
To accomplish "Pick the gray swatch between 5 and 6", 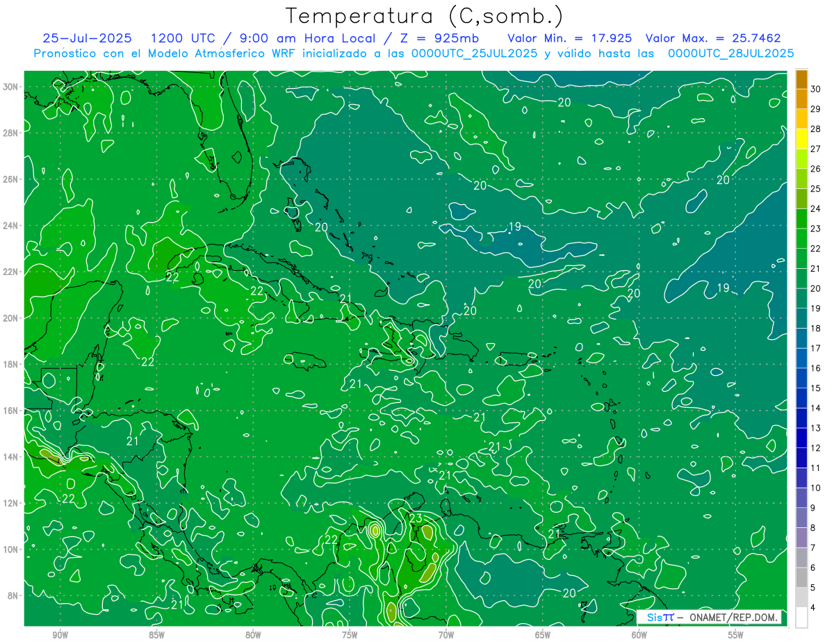I will coord(801,577).
